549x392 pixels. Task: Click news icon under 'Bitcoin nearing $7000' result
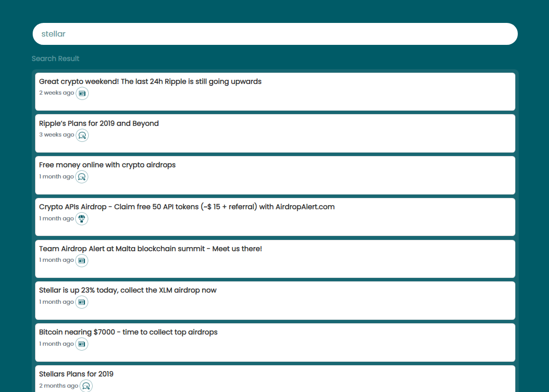81,344
